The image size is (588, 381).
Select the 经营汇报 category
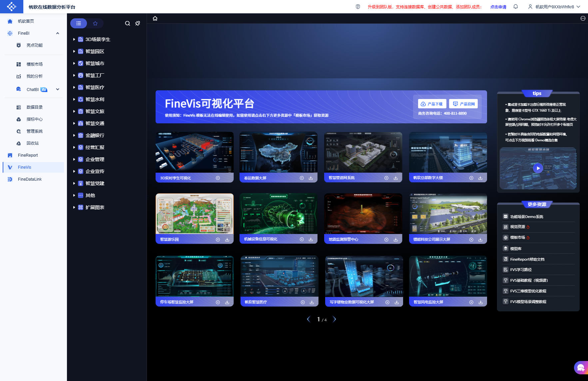[95, 147]
